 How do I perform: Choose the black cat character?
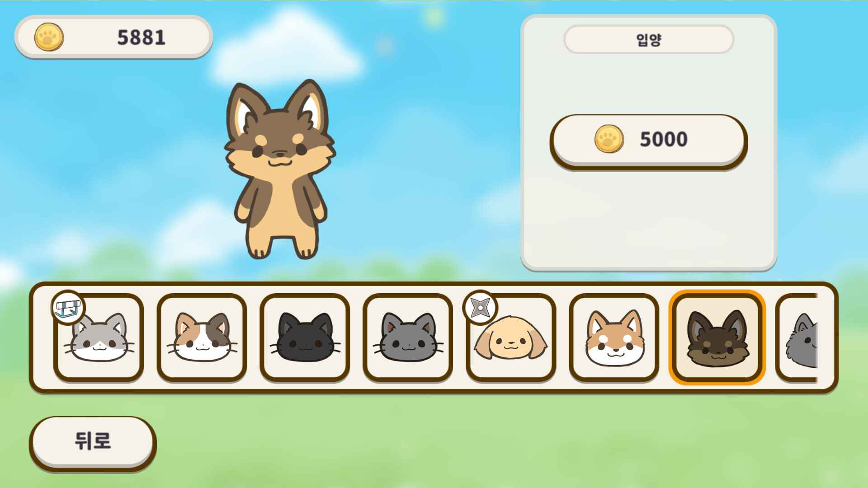pyautogui.click(x=305, y=338)
